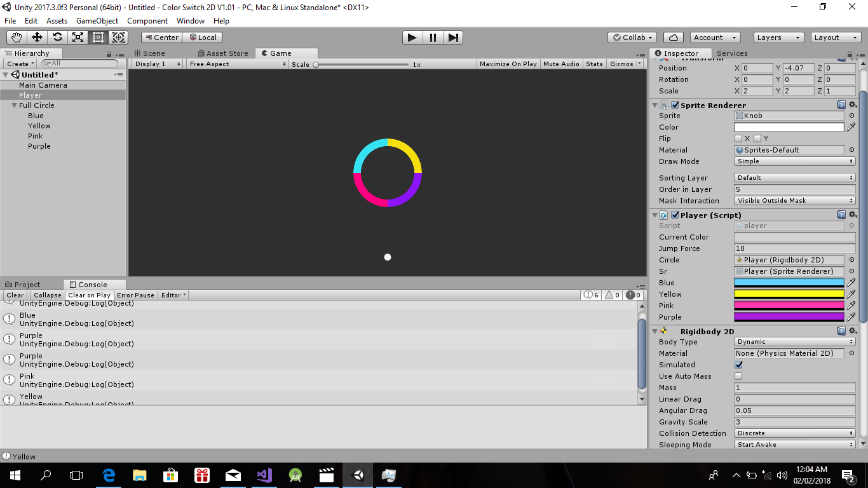Toggle Flip X checkbox
The height and width of the screenshot is (488, 868).
(738, 139)
